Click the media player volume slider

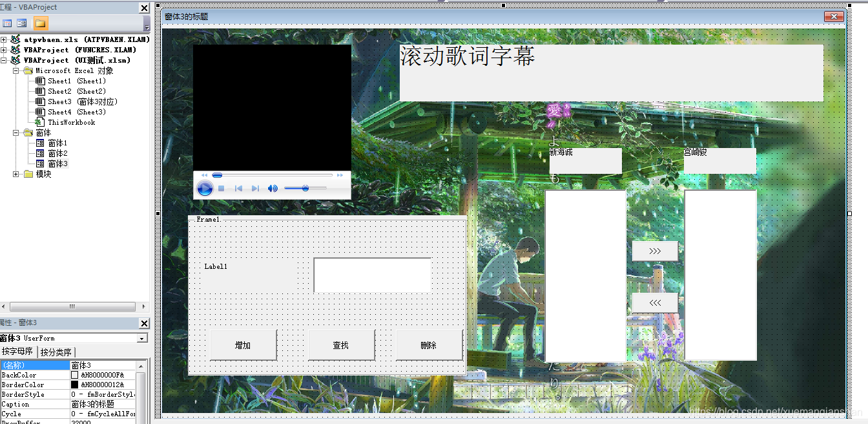305,188
